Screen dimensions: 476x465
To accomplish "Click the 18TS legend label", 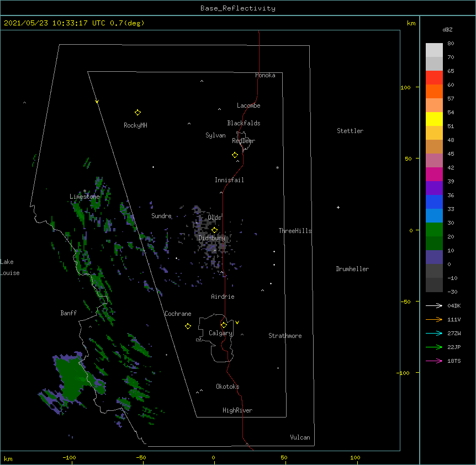I will coord(454,361).
